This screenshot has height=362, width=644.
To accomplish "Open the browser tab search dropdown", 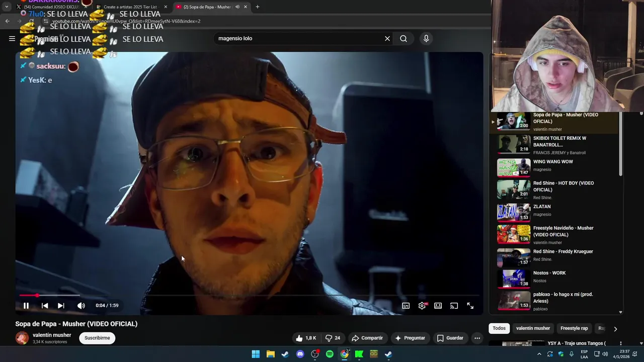I will coord(6,7).
